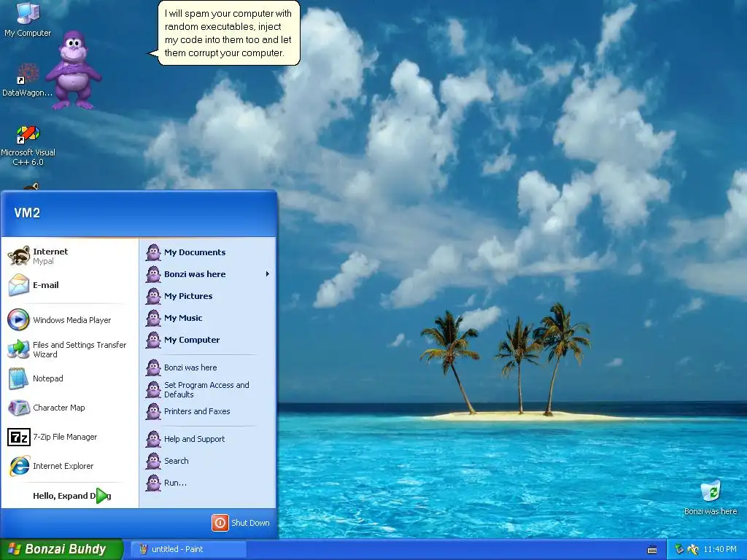The width and height of the screenshot is (747, 560).
Task: Open My Documents in Start menu
Action: coord(207,252)
